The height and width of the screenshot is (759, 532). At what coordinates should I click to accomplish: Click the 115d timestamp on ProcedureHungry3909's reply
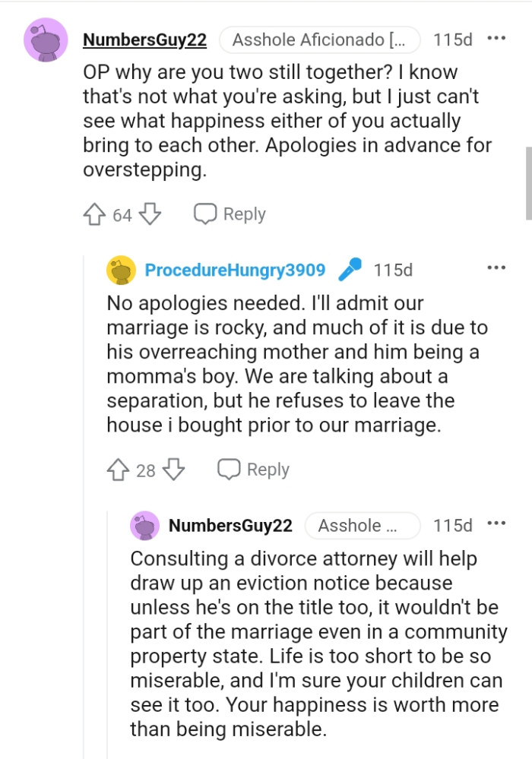(x=393, y=270)
